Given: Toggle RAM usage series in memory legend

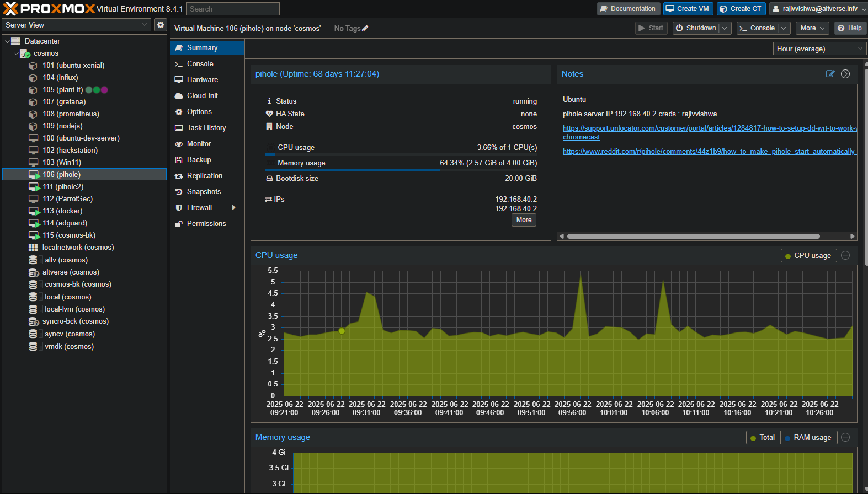Looking at the screenshot, I should [x=808, y=438].
